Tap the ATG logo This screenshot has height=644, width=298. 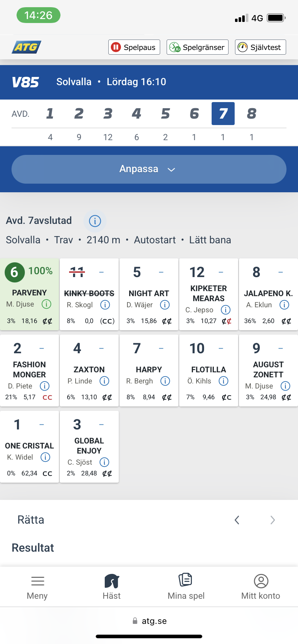(x=27, y=47)
